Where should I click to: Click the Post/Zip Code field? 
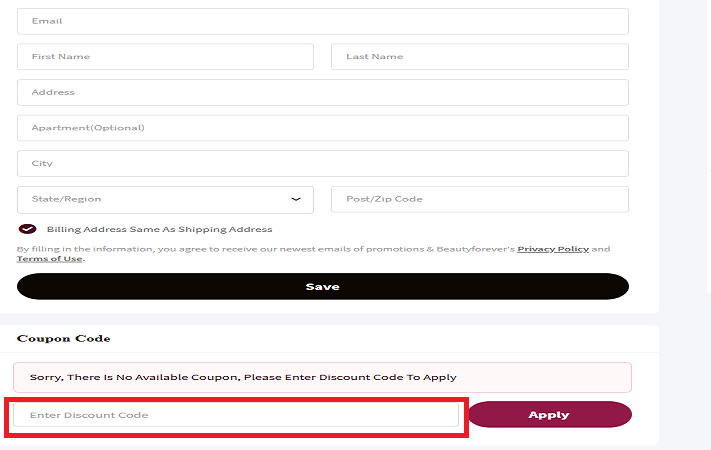click(479, 199)
